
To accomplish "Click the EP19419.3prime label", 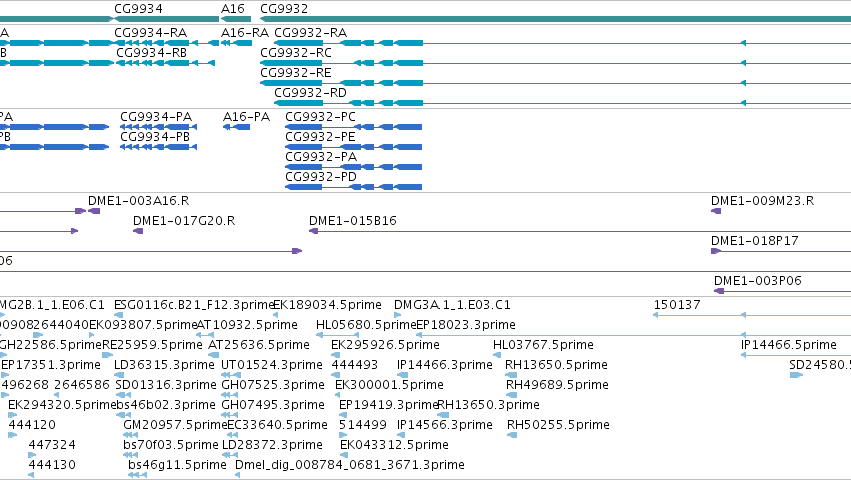I will (x=388, y=405).
